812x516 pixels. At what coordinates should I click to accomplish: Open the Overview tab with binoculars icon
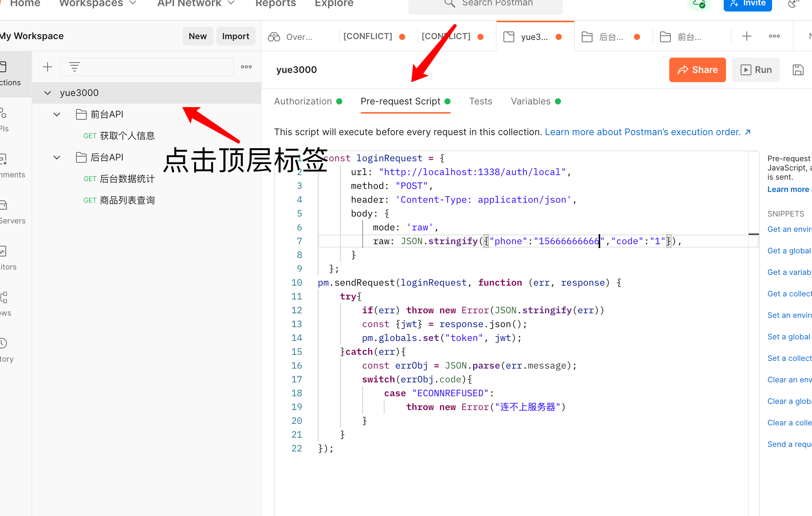click(x=292, y=37)
